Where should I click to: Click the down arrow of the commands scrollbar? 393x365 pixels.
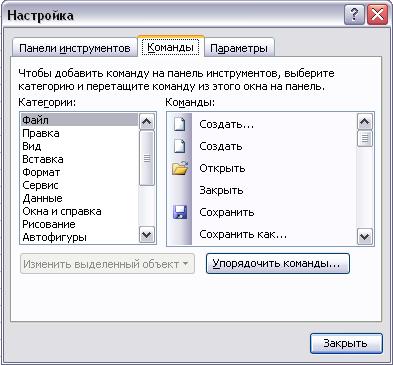point(365,237)
